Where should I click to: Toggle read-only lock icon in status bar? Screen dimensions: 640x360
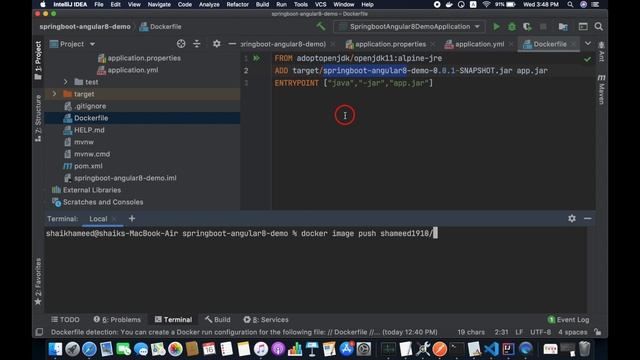pos(598,332)
